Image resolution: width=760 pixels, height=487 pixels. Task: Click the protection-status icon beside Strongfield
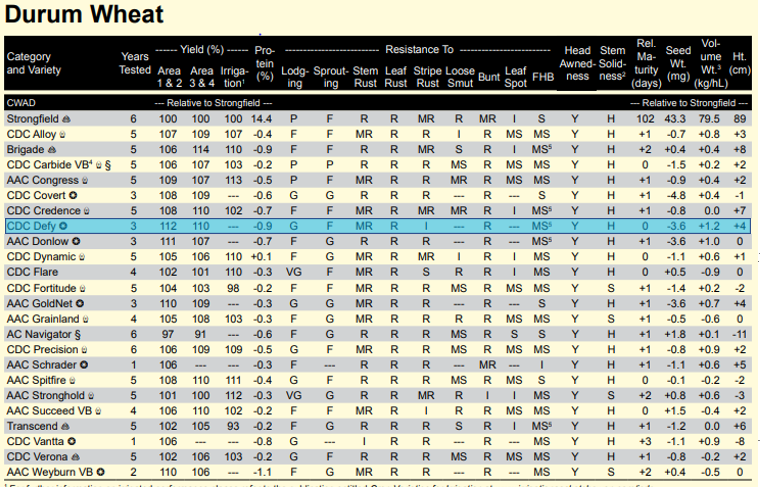coord(66,119)
